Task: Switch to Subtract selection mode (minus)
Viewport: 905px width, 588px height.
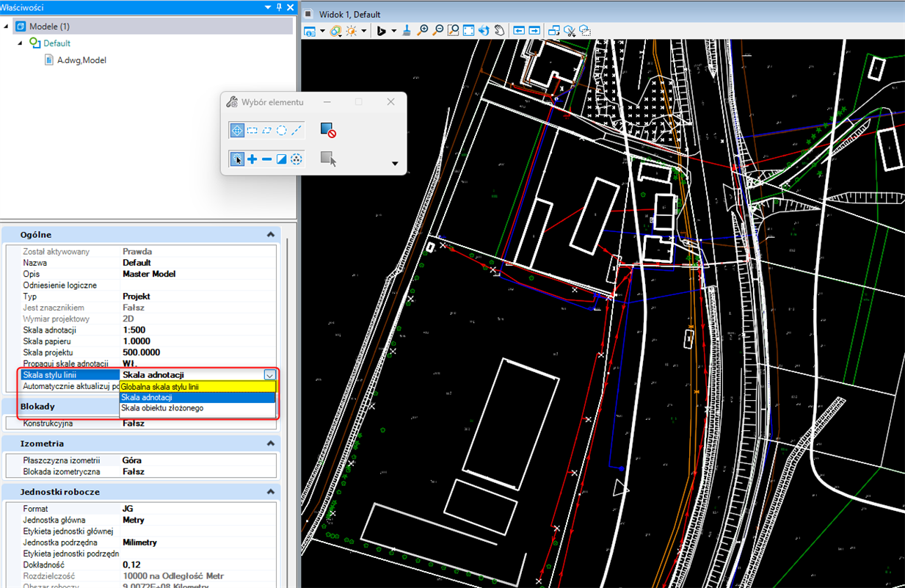Action: click(x=266, y=159)
